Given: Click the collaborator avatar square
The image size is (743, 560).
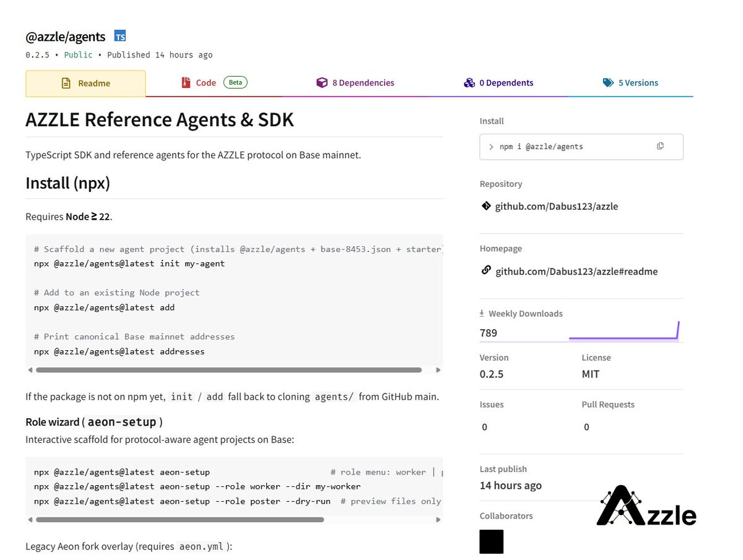Looking at the screenshot, I should coord(492,541).
